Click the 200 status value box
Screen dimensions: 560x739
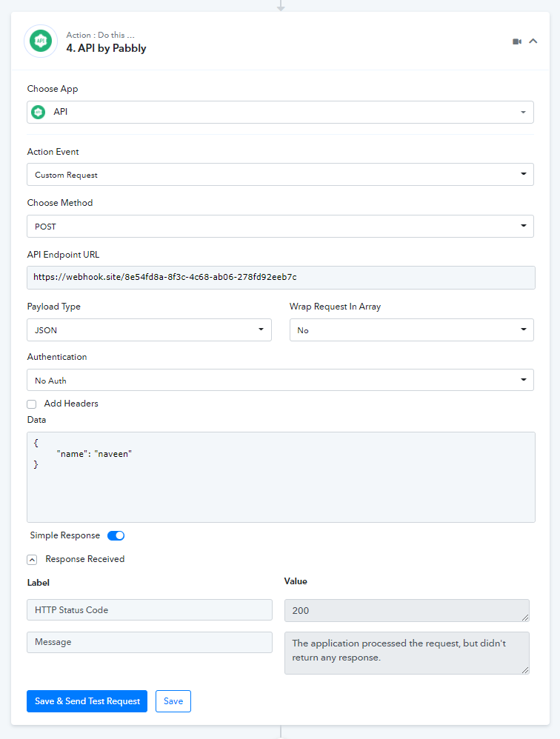406,610
